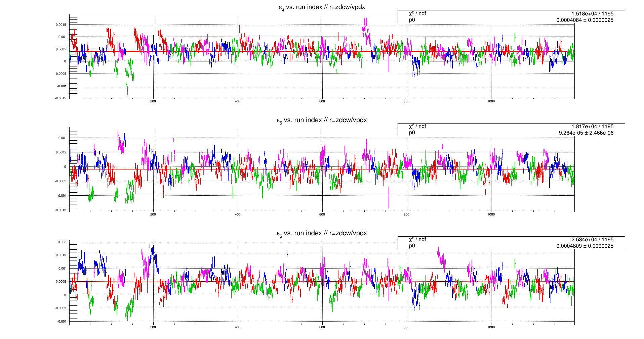Image resolution: width=644 pixels, height=339 pixels.
Task: Click x-axis label 400 in ε5 plot
Action: 238,214
